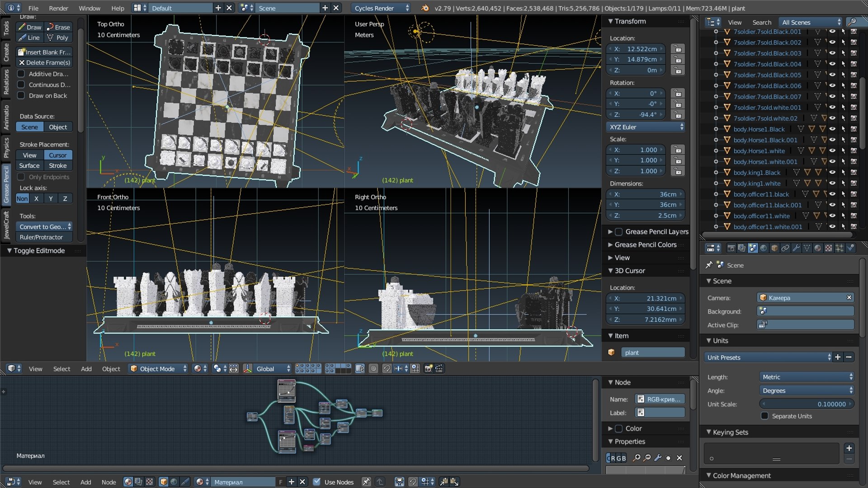
Task: Open the Render Layers properties tab
Action: pyautogui.click(x=742, y=248)
